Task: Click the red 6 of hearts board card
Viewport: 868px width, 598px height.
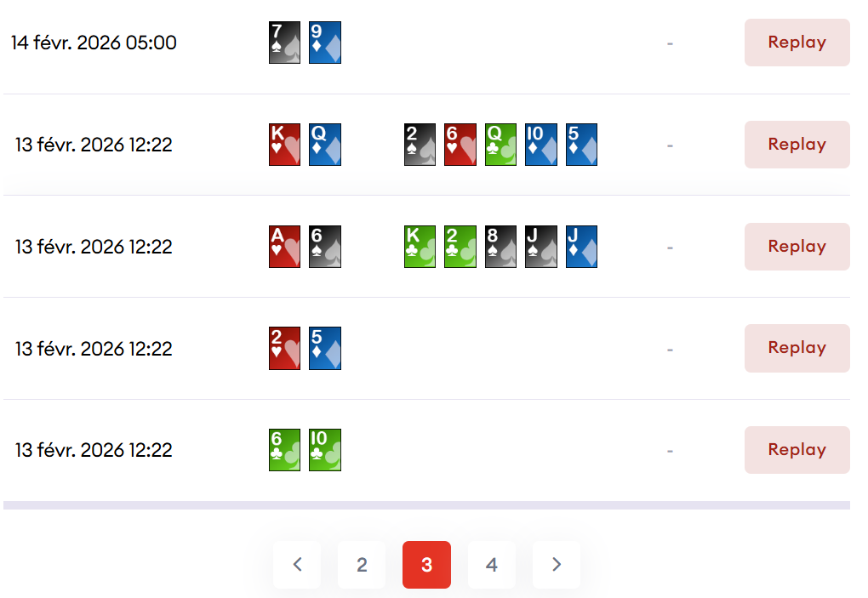Action: point(460,145)
